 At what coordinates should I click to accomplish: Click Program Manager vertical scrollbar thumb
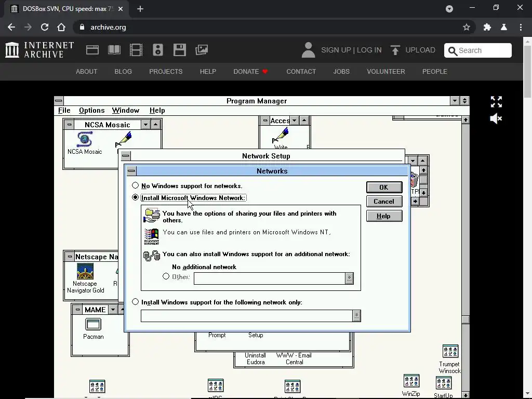click(466, 320)
